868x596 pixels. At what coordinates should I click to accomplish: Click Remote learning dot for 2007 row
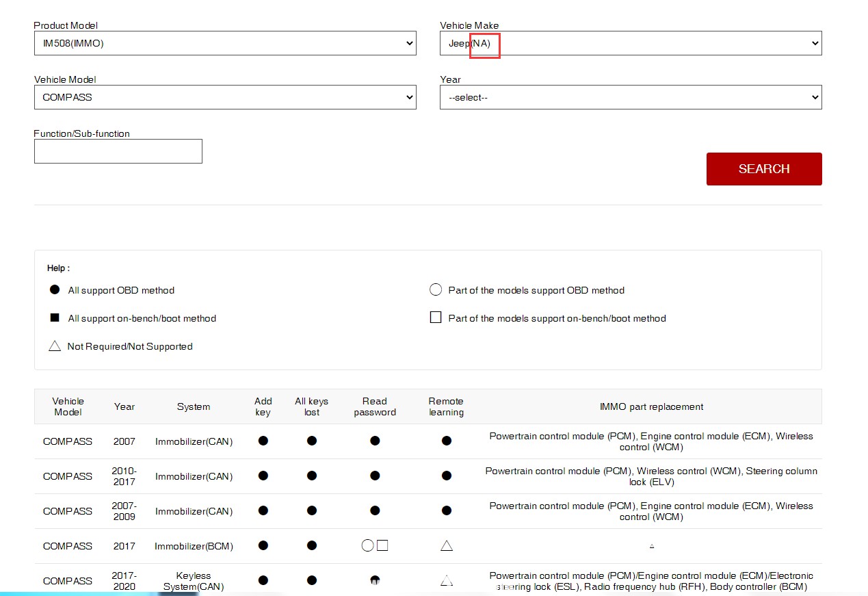447,441
